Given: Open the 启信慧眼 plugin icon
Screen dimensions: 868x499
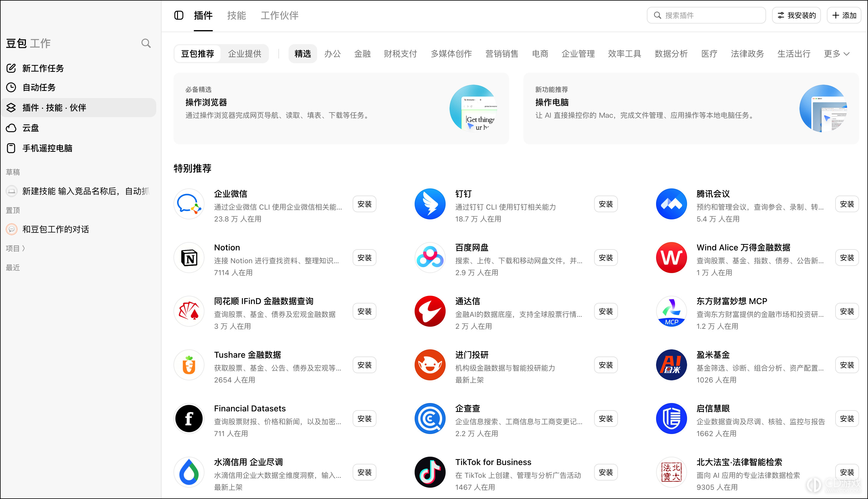Looking at the screenshot, I should [x=671, y=419].
